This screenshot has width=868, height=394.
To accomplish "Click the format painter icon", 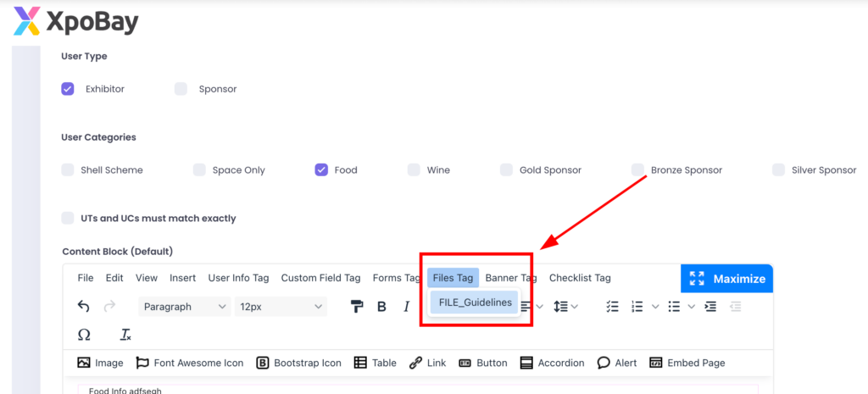I will 357,307.
